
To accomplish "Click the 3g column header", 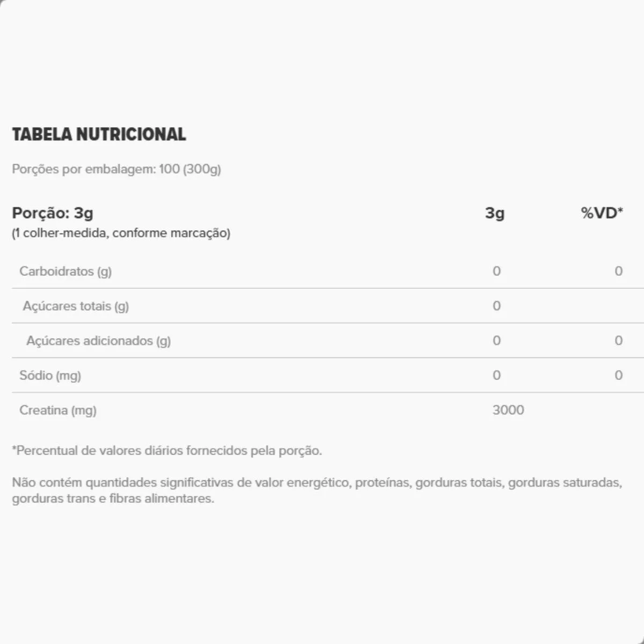I will click(x=494, y=213).
